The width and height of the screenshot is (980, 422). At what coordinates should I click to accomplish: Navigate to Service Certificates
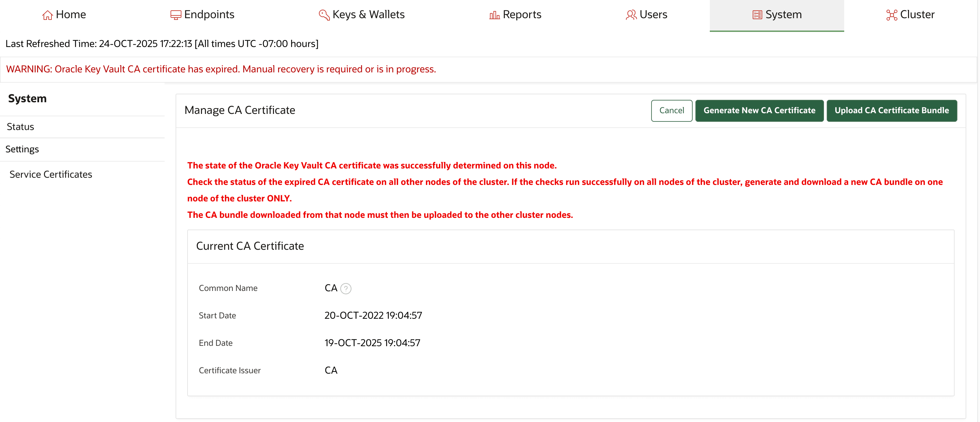tap(51, 174)
